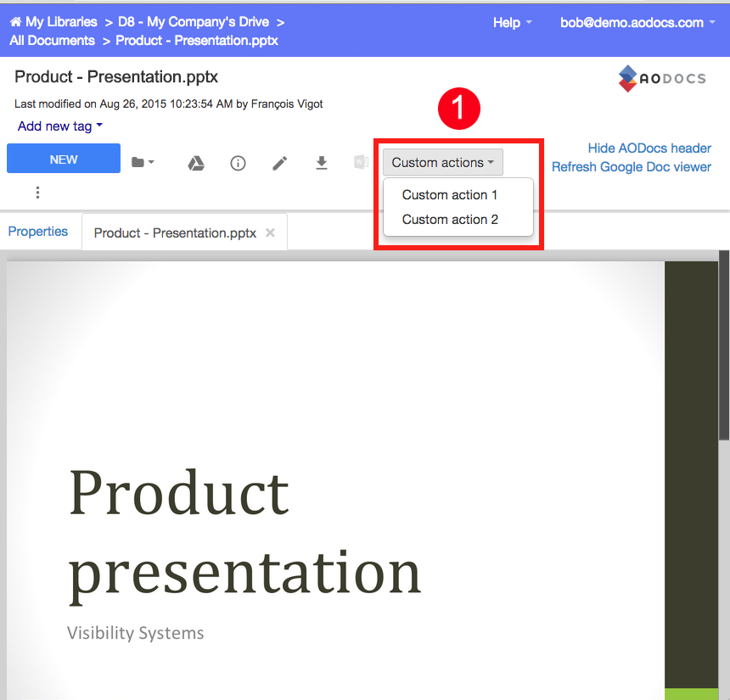Viewport: 730px width, 700px height.
Task: Show document info icon
Action: pyautogui.click(x=238, y=164)
